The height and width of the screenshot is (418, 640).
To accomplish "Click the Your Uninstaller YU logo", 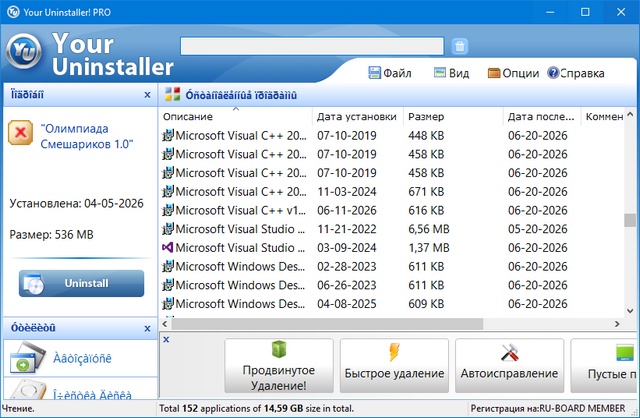I will [x=24, y=51].
